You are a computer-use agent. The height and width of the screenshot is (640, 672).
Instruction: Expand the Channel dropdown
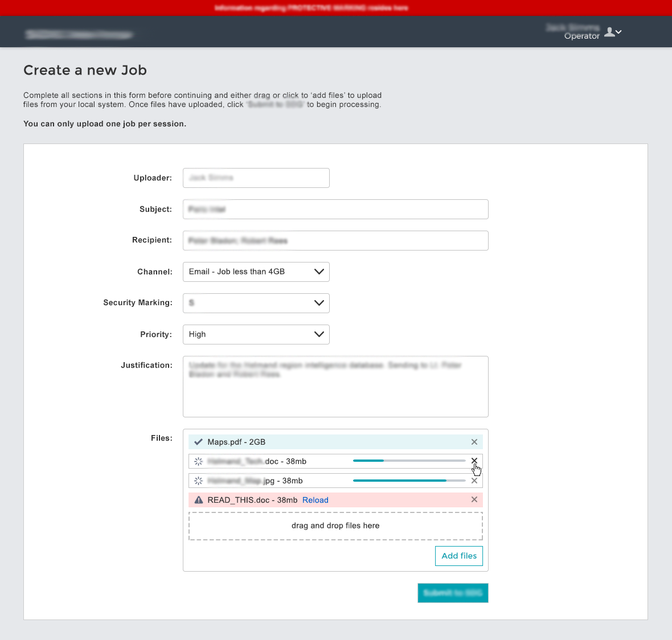click(256, 272)
